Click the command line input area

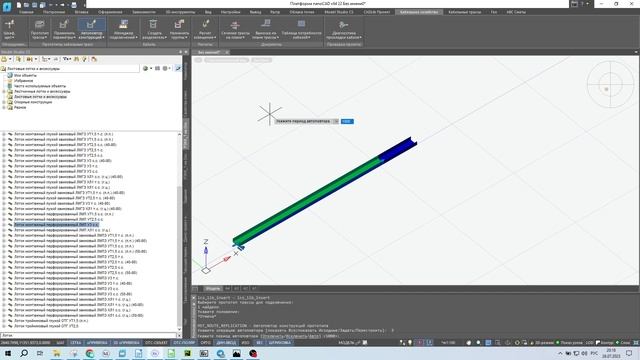416,336
